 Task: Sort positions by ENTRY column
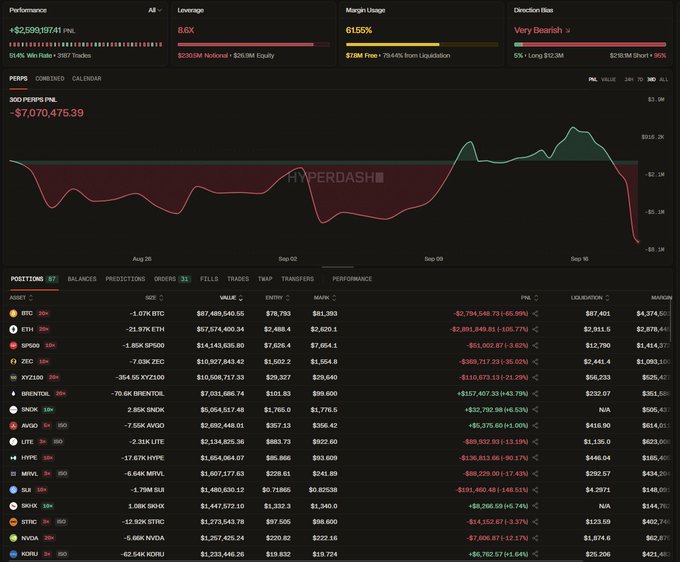coord(278,298)
